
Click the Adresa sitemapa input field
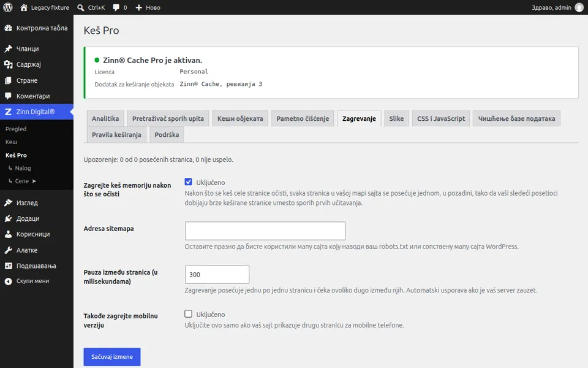[265, 231]
